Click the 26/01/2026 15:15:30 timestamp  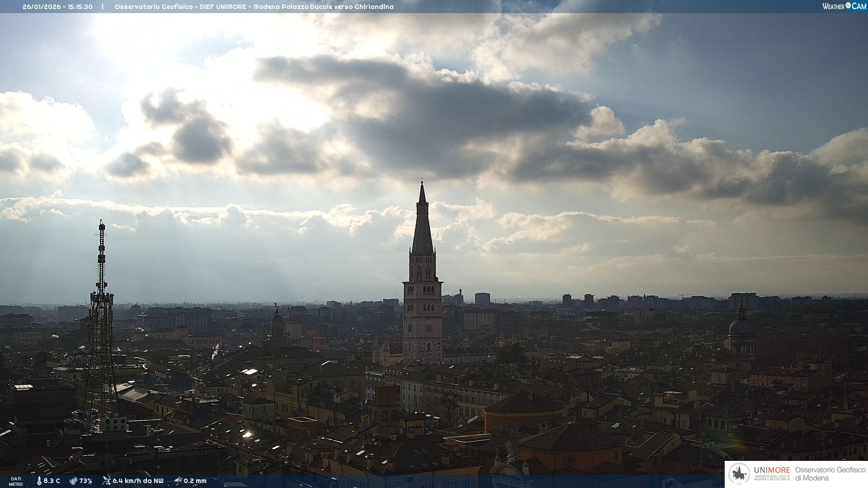tap(57, 7)
